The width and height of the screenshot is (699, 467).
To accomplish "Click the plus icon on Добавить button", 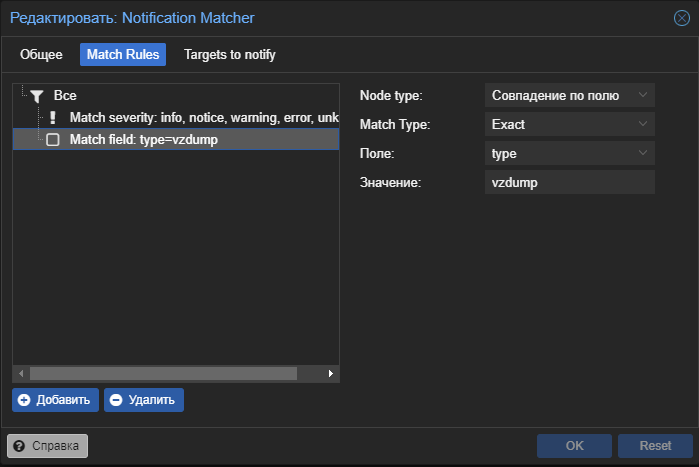I will coord(24,400).
